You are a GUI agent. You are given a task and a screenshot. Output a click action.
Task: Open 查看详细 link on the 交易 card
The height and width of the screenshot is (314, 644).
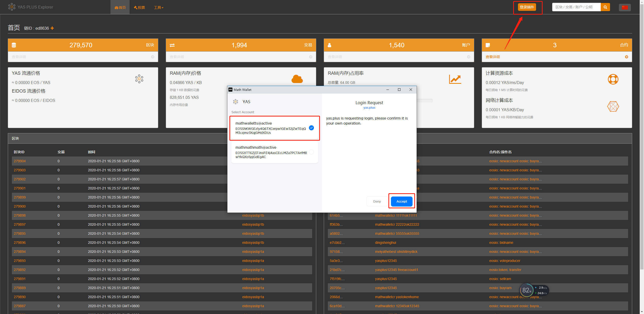click(177, 57)
